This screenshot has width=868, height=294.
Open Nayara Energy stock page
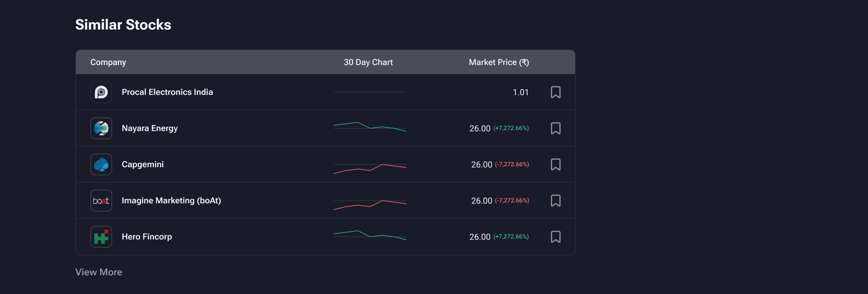click(149, 129)
